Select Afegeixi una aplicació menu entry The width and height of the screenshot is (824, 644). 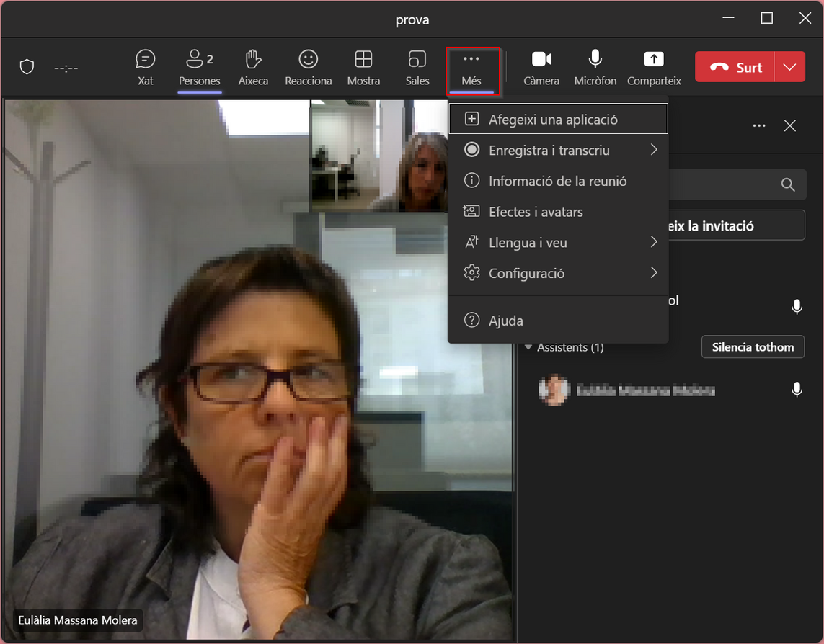[x=558, y=120]
